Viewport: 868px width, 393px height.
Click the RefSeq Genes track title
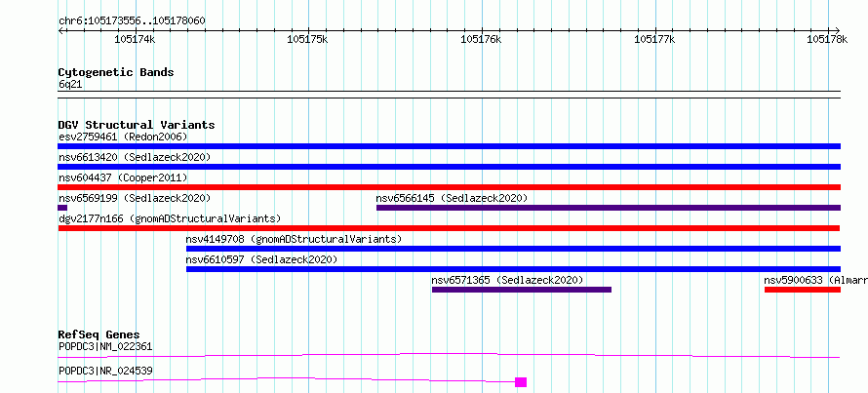pos(99,334)
